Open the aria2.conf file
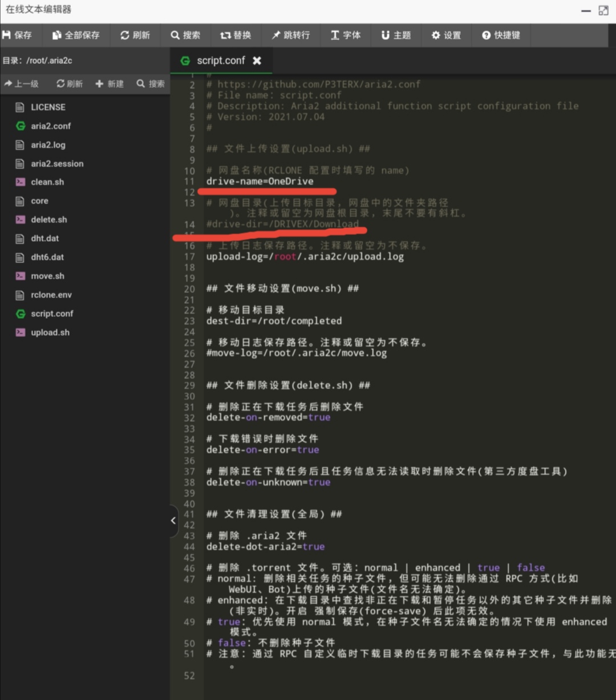Viewport: 616px width, 700px height. (51, 126)
